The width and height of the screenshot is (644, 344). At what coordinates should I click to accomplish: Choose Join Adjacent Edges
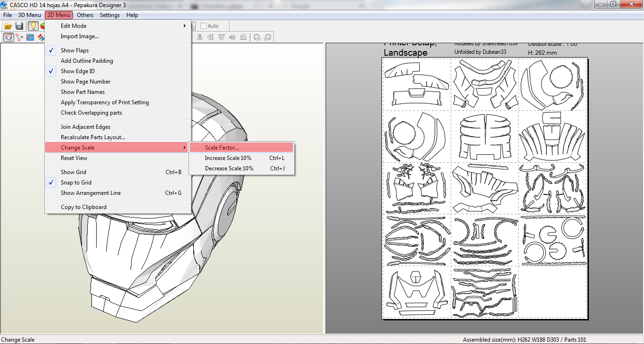(118, 127)
